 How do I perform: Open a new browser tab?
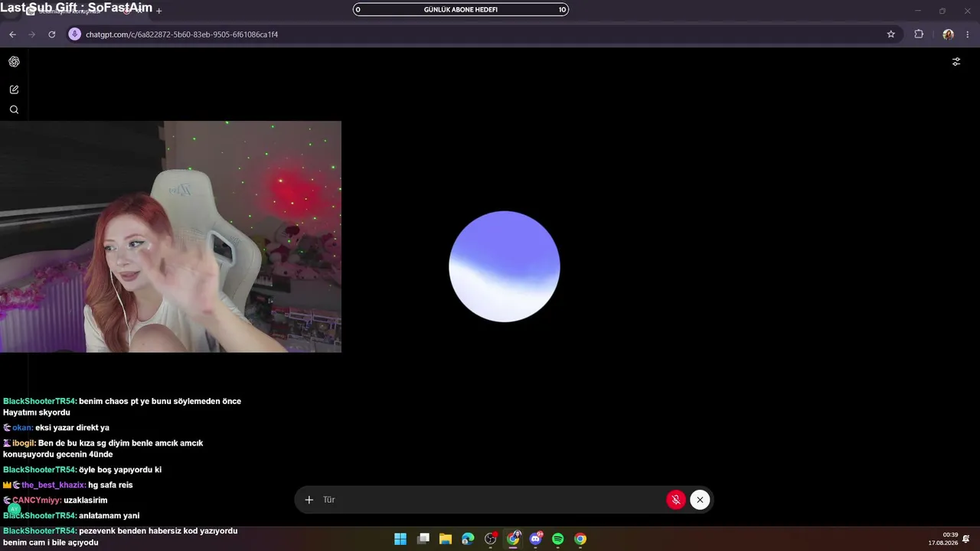(x=159, y=11)
